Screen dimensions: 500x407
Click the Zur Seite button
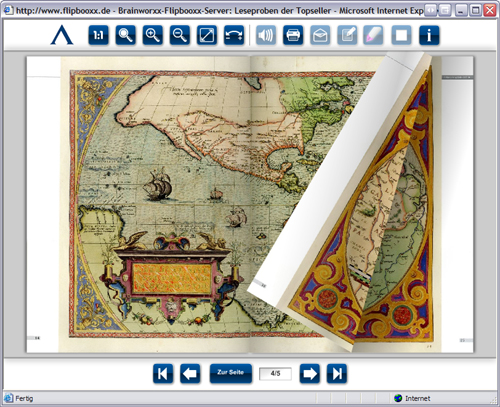coord(231,373)
